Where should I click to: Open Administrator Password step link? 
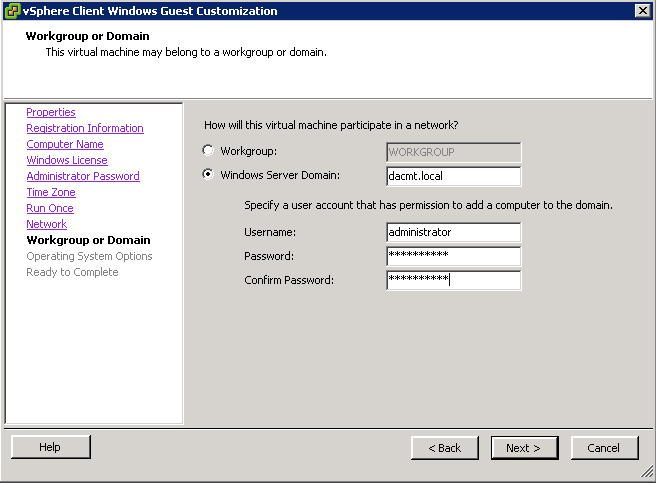[83, 176]
